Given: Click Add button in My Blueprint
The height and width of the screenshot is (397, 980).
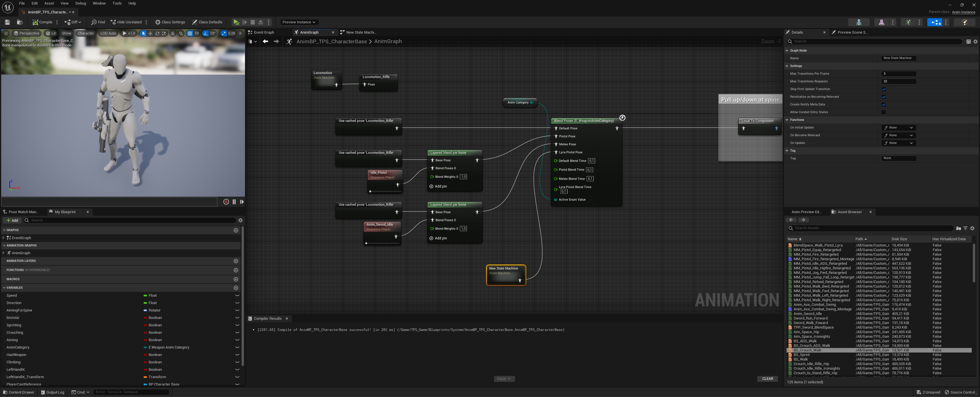Looking at the screenshot, I should [12, 220].
